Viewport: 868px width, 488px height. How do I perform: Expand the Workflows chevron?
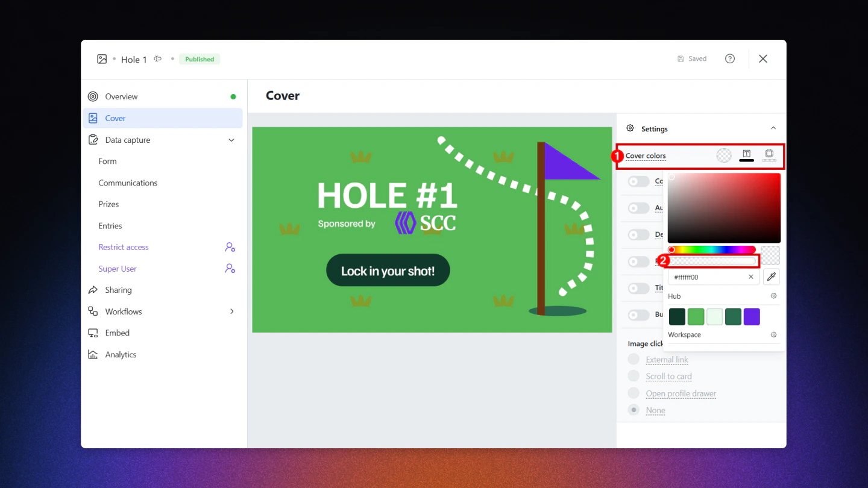tap(231, 311)
